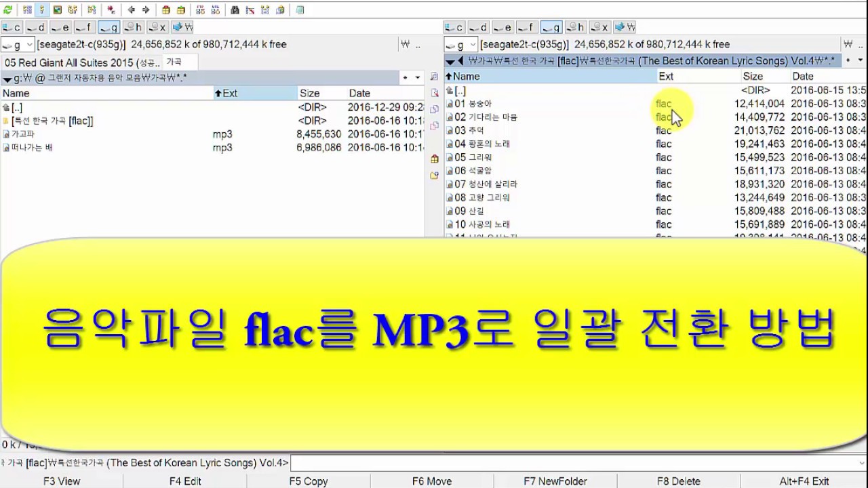This screenshot has width=868, height=488.
Task: Click the copy names to clipboard icon
Action: 280,10
